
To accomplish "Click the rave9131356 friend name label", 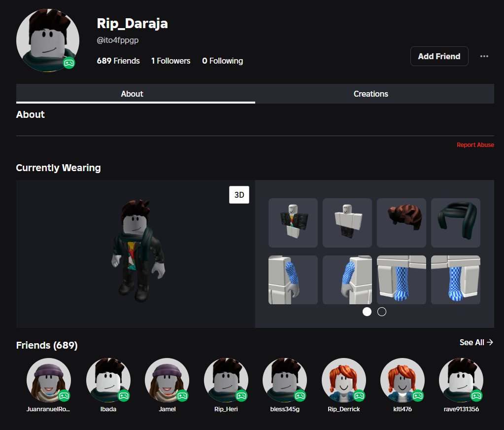I will pos(461,409).
